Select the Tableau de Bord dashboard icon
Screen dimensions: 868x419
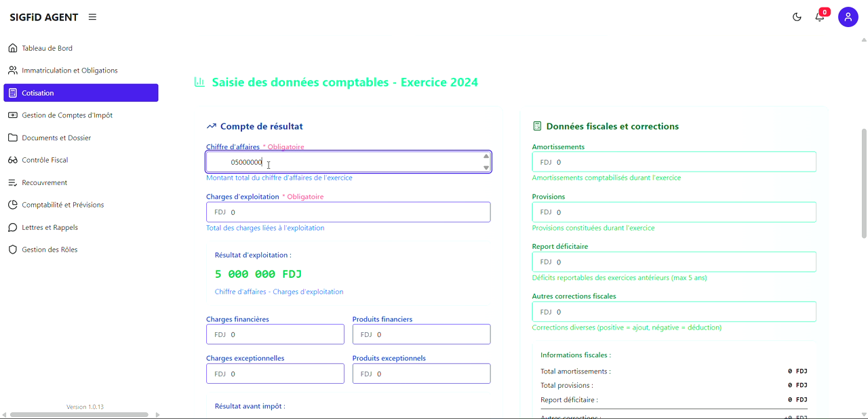click(12, 47)
